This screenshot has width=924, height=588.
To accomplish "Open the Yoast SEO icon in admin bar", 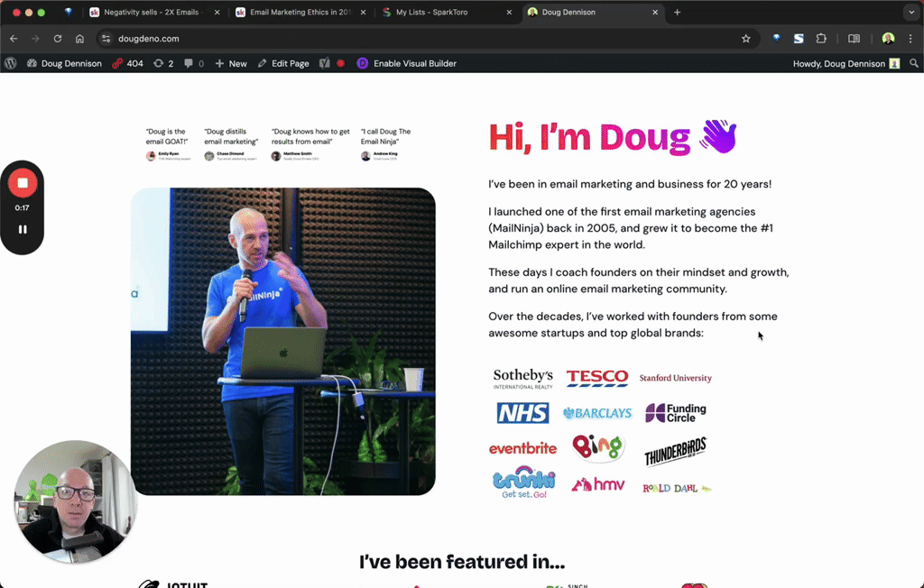I will [x=325, y=63].
